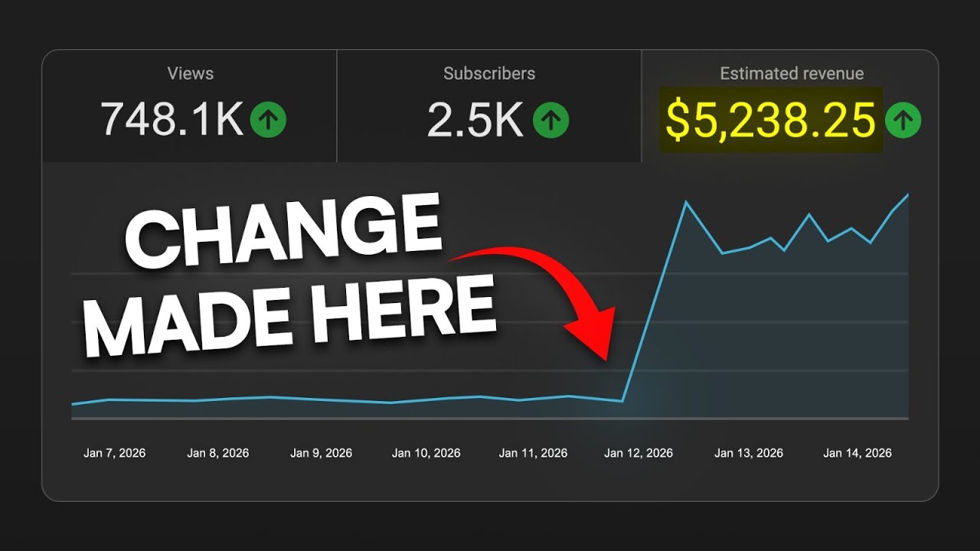Select the 748.1K views value
Image resolution: width=980 pixels, height=551 pixels.
[x=171, y=119]
